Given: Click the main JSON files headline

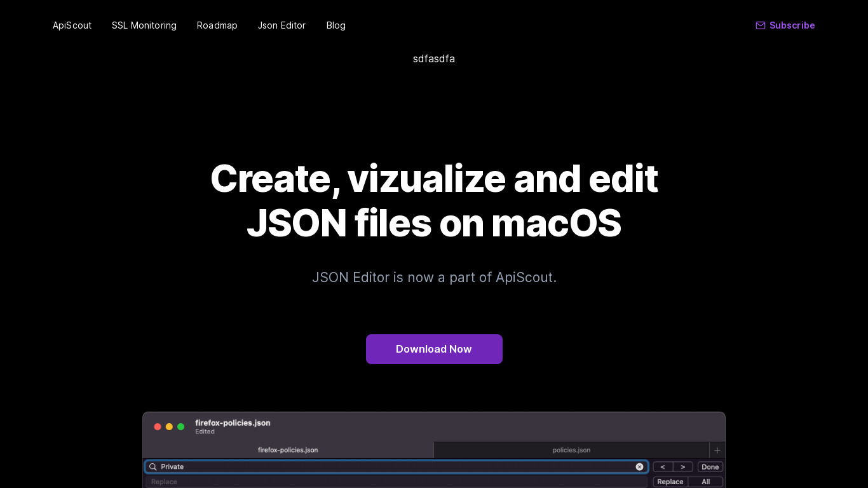Looking at the screenshot, I should (434, 201).
